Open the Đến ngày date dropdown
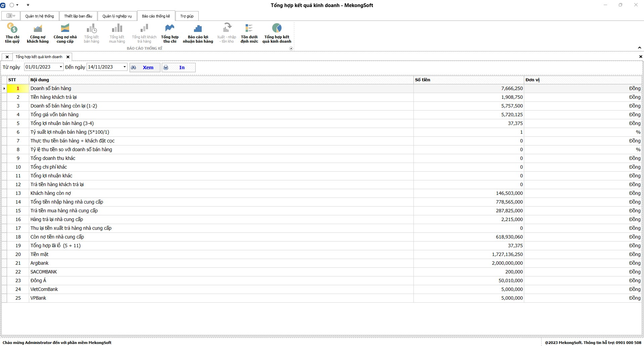The height and width of the screenshot is (346, 644). coord(125,67)
